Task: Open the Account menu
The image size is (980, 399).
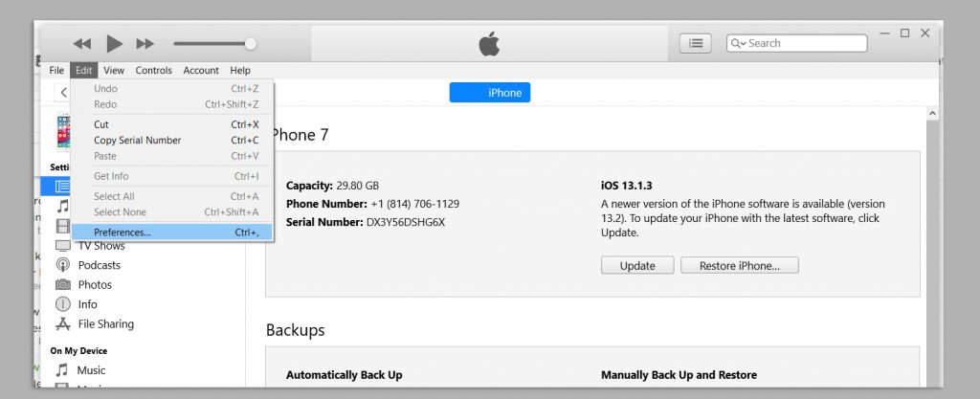Action: tap(201, 70)
